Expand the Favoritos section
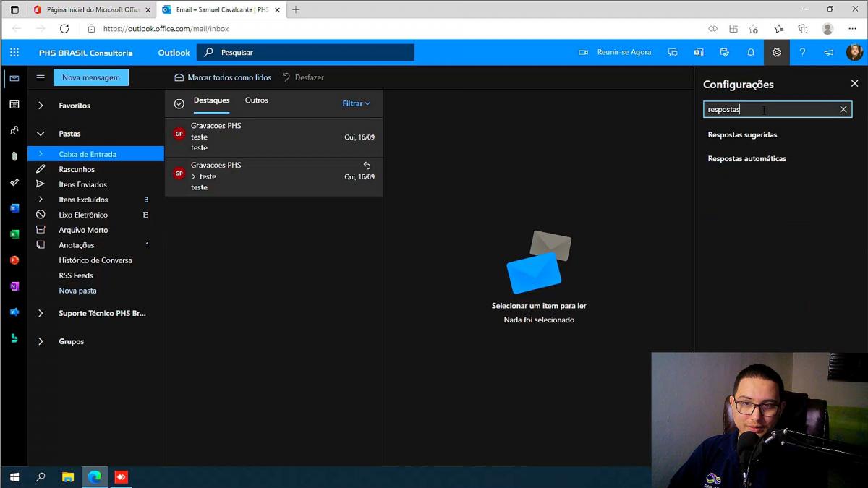Screen dimensions: 868x488 click(41, 106)
